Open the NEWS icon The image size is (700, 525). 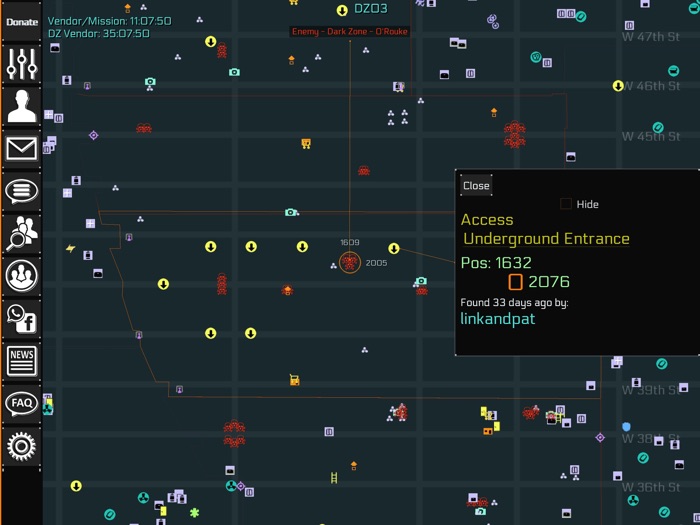click(21, 361)
